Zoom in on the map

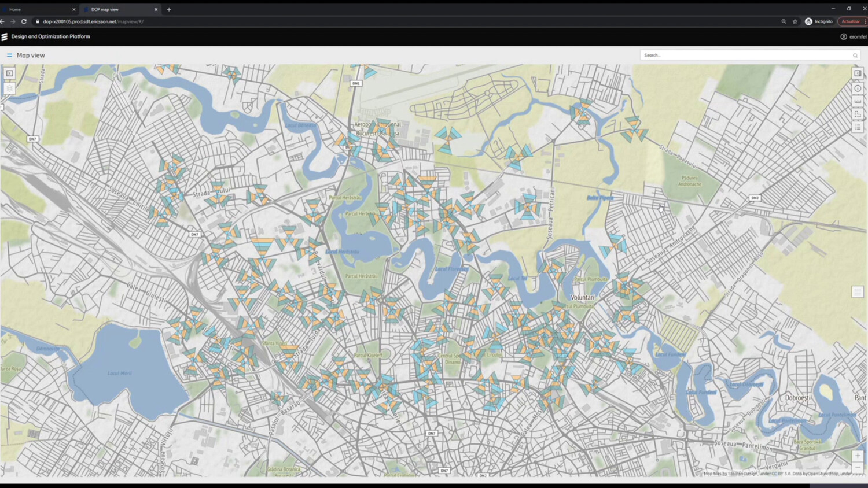[x=858, y=456]
